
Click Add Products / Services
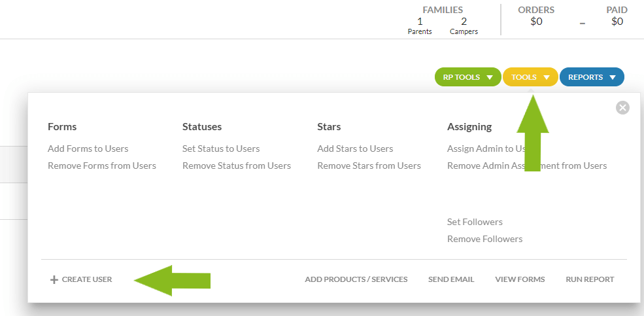(356, 279)
